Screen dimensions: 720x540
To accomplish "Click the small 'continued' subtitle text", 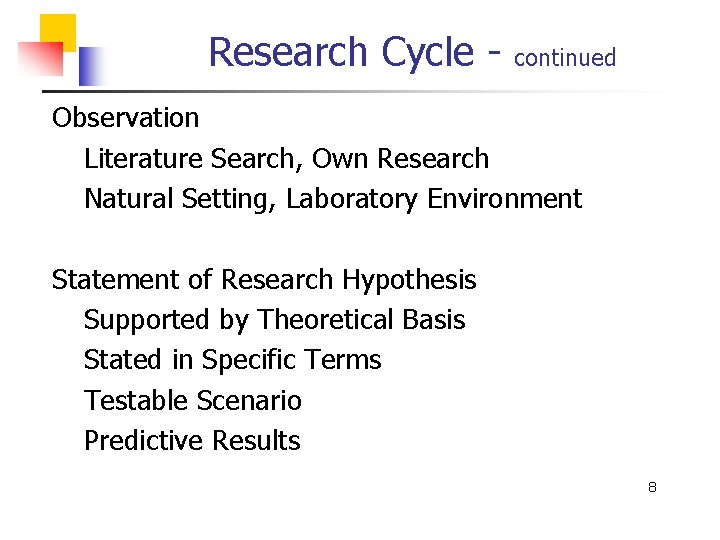I will pyautogui.click(x=565, y=58).
